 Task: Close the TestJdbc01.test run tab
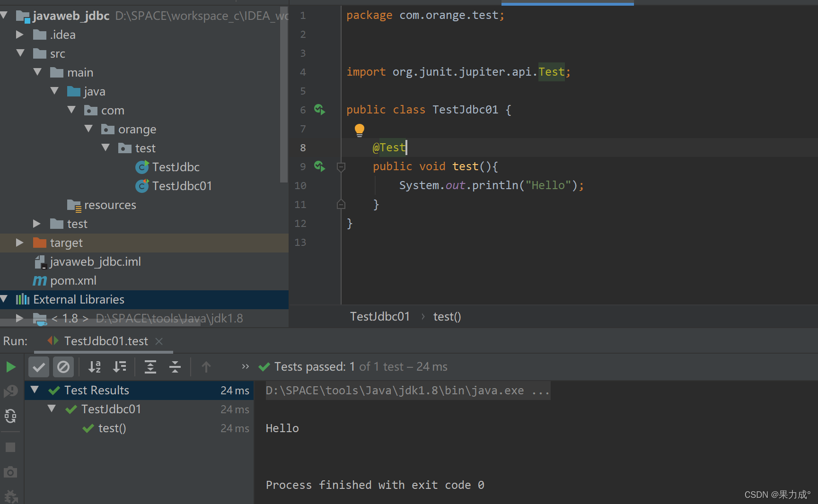coord(159,341)
